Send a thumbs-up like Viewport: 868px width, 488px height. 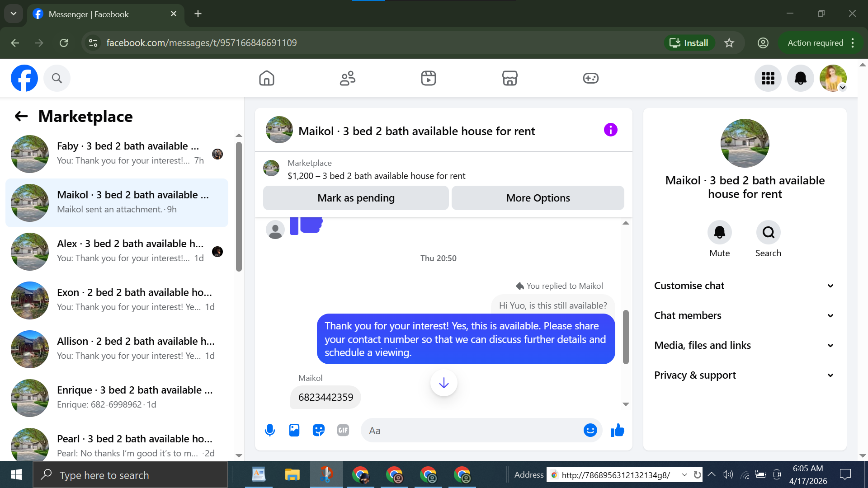click(617, 430)
